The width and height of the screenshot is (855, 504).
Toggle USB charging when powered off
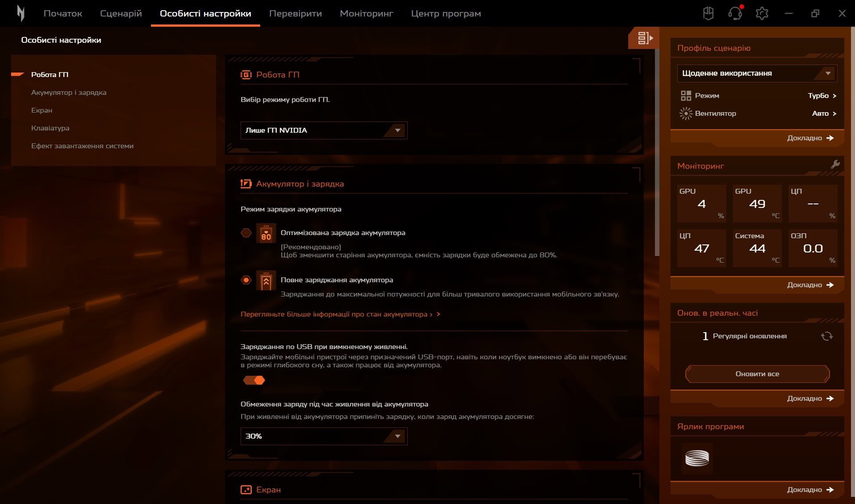[254, 380]
